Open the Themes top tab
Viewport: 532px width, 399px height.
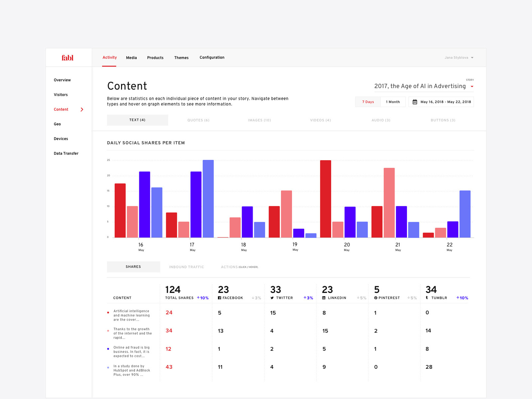(x=181, y=58)
